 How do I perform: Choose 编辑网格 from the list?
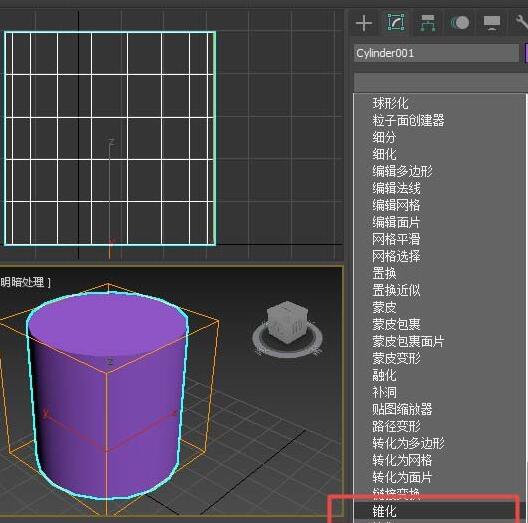tap(396, 205)
